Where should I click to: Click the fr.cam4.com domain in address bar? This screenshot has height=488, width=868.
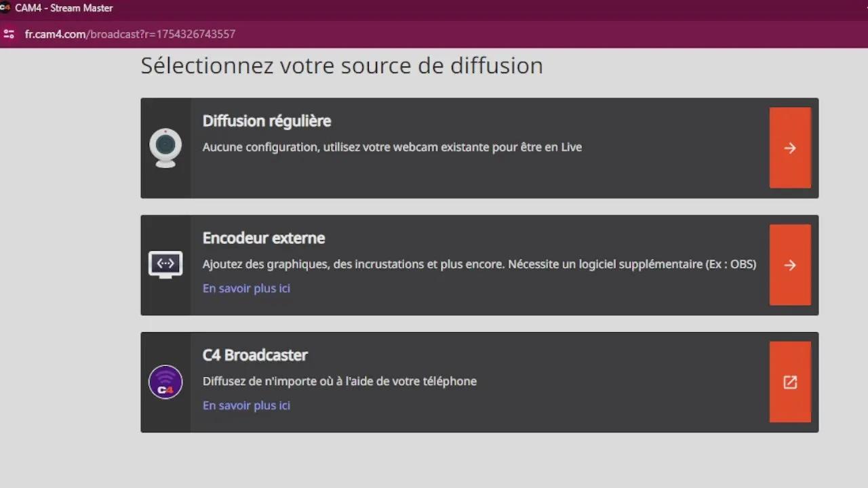point(54,34)
